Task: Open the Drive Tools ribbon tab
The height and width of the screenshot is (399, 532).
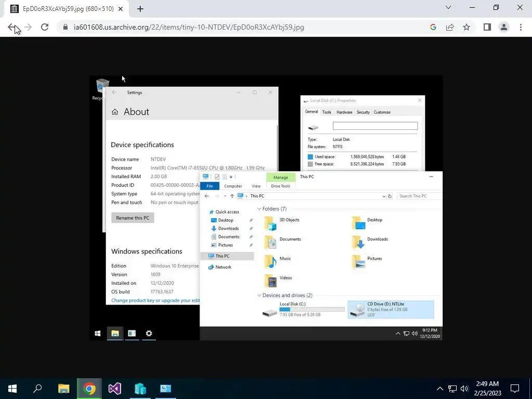Action: point(280,186)
